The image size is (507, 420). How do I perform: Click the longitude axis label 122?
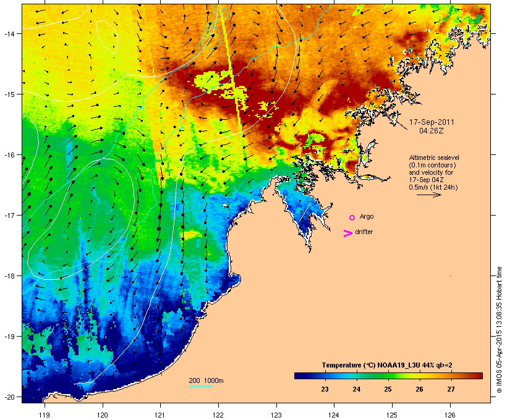click(x=218, y=415)
